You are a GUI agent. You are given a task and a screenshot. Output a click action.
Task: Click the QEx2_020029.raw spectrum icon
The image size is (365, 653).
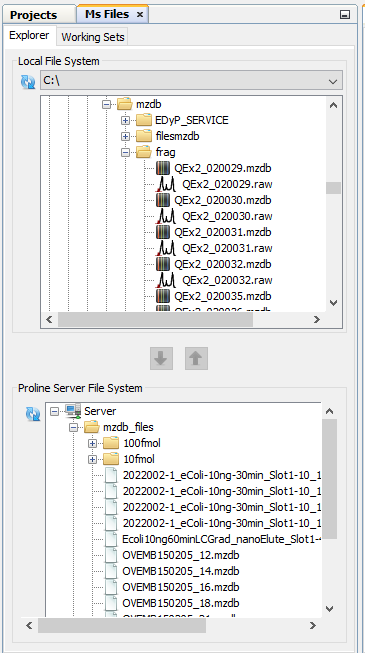[166, 184]
